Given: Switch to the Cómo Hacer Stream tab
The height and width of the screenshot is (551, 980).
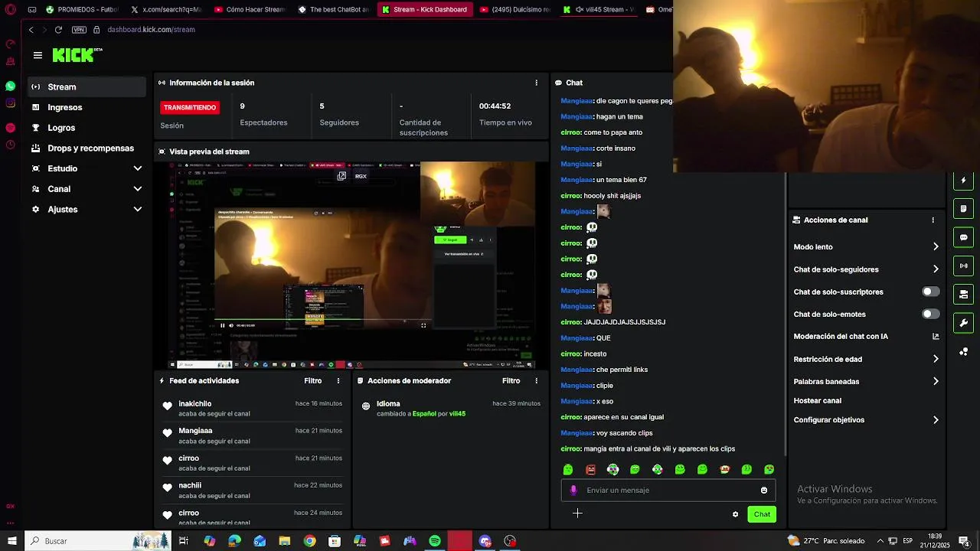Looking at the screenshot, I should [x=250, y=10].
